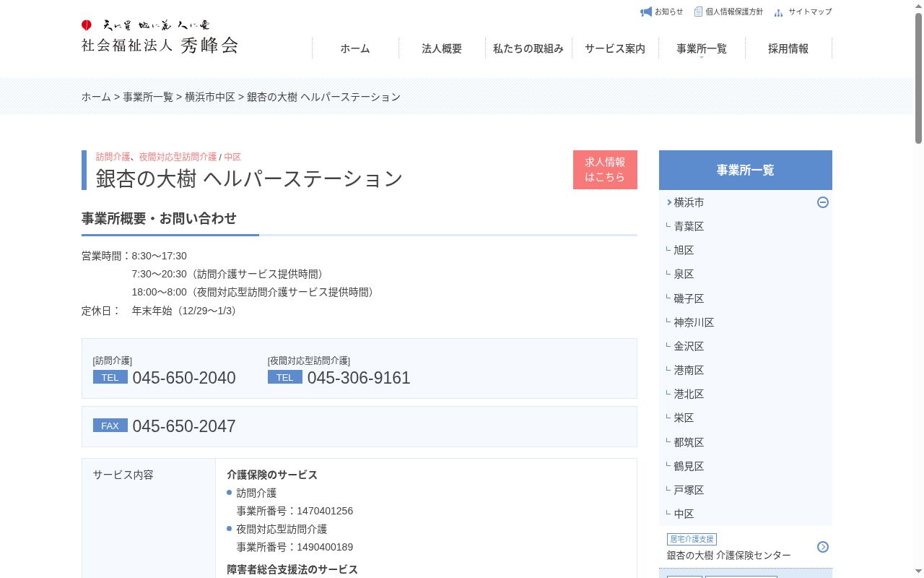Go to 事業所一覧 in the breadcrumb
This screenshot has height=578, width=924.
coord(148,97)
